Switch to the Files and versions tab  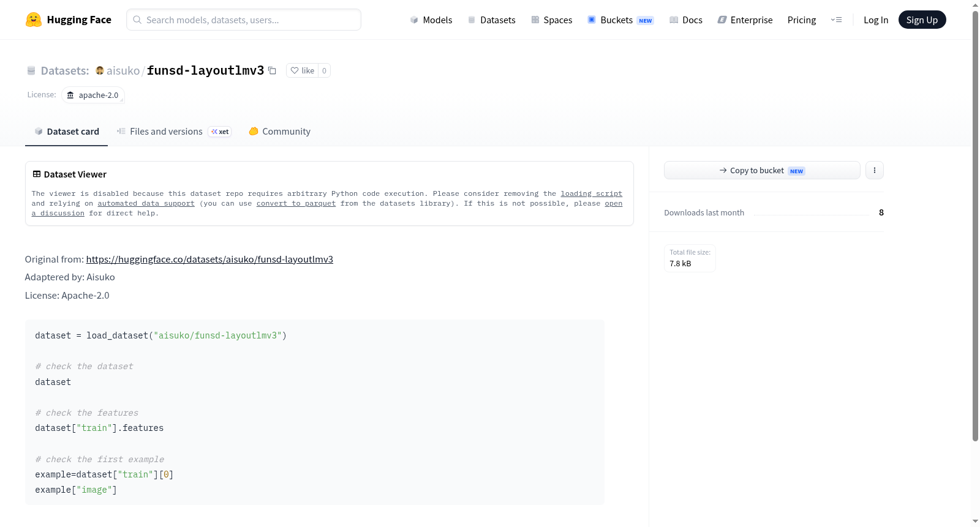click(x=174, y=132)
